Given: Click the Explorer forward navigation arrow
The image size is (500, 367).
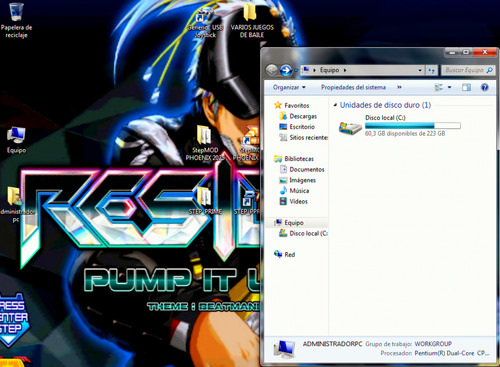Looking at the screenshot, I should tap(285, 70).
